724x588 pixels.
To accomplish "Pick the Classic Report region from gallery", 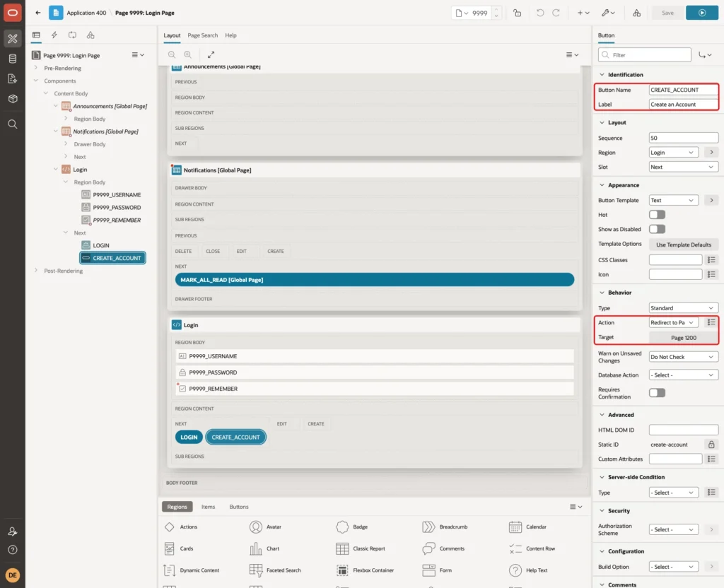I will click(361, 548).
